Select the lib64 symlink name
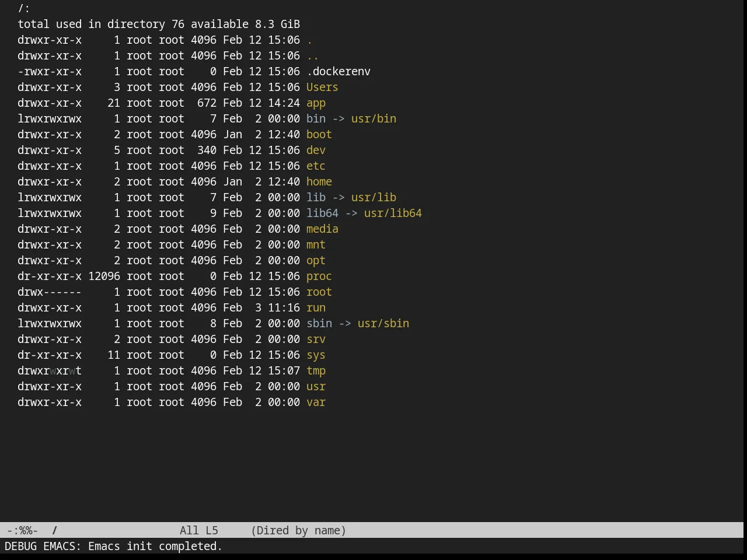 (x=322, y=213)
